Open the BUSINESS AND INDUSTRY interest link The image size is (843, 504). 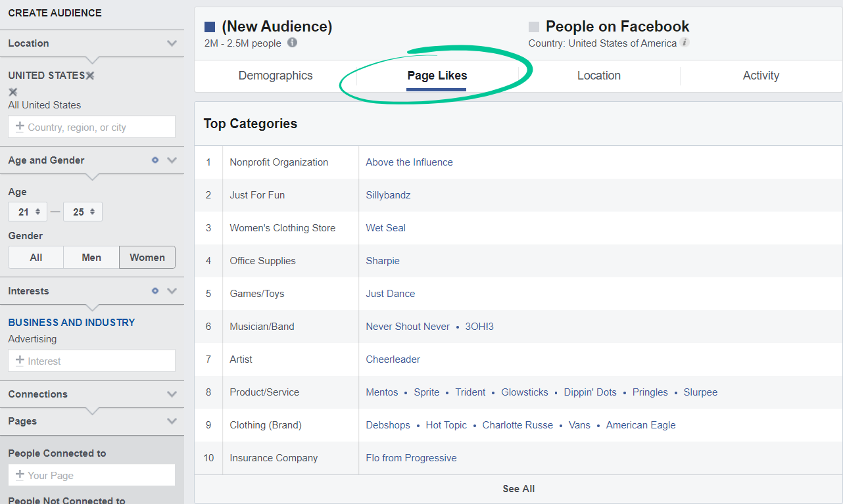(72, 323)
